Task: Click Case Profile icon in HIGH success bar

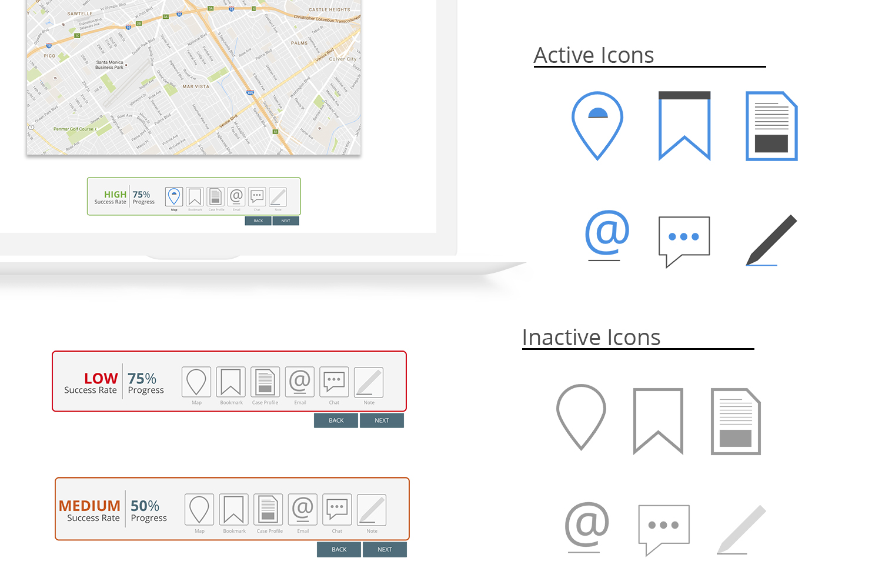Action: (x=216, y=196)
